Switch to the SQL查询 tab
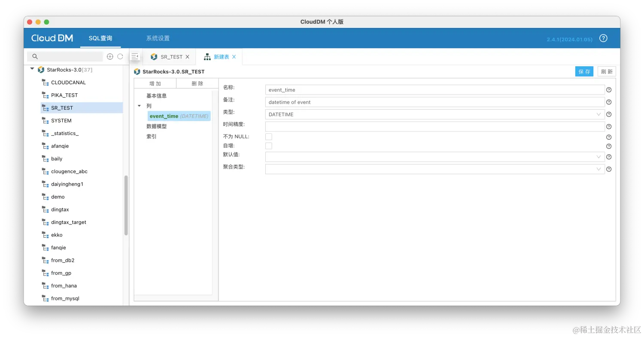 pos(100,38)
